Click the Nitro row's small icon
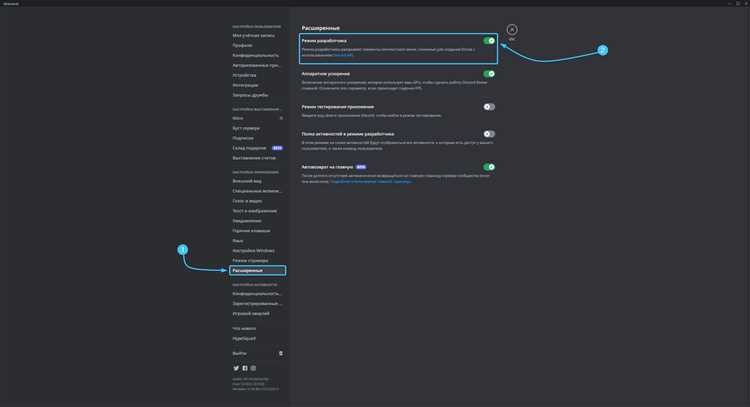Screen dimensions: 750x407 pyautogui.click(x=281, y=118)
